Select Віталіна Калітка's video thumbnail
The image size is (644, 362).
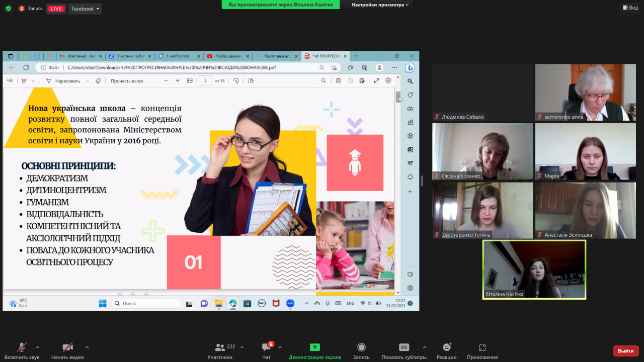coord(534,269)
